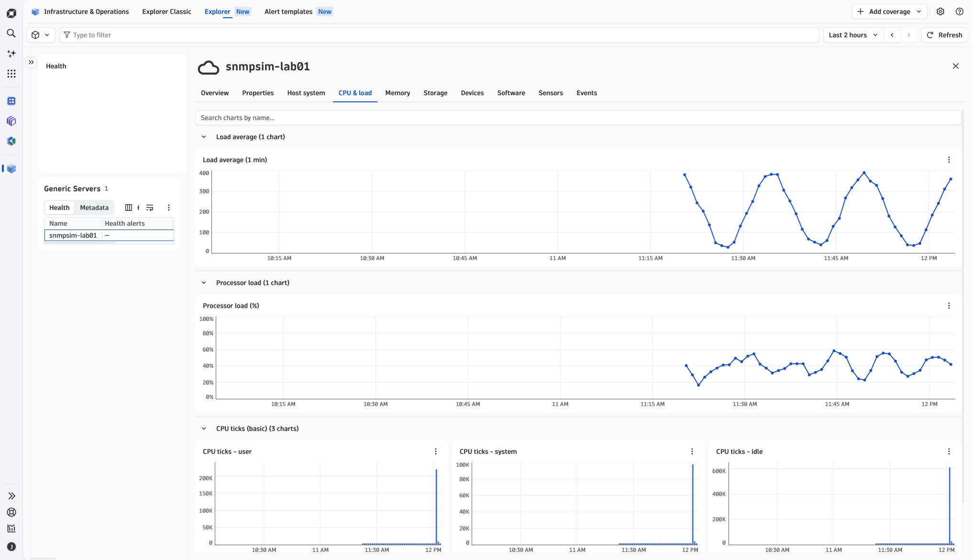Click the Infrastructure & Operations app title
This screenshot has width=972, height=560.
point(86,11)
